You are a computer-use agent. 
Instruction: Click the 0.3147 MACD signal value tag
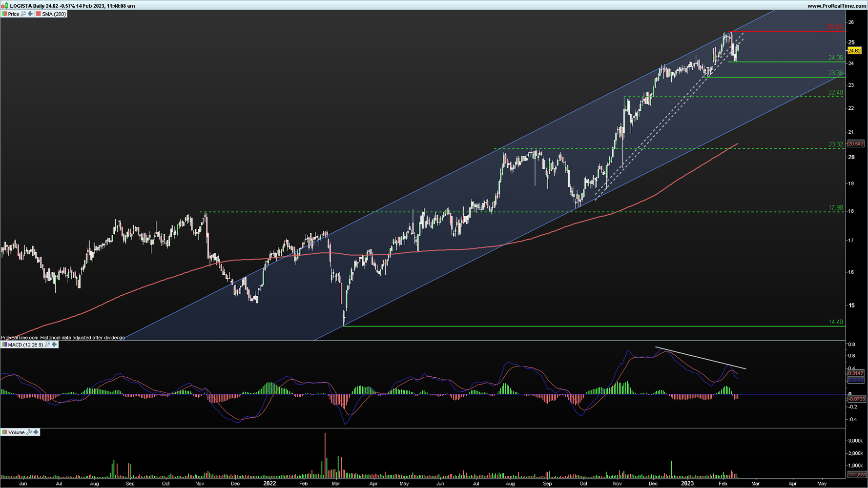point(856,373)
